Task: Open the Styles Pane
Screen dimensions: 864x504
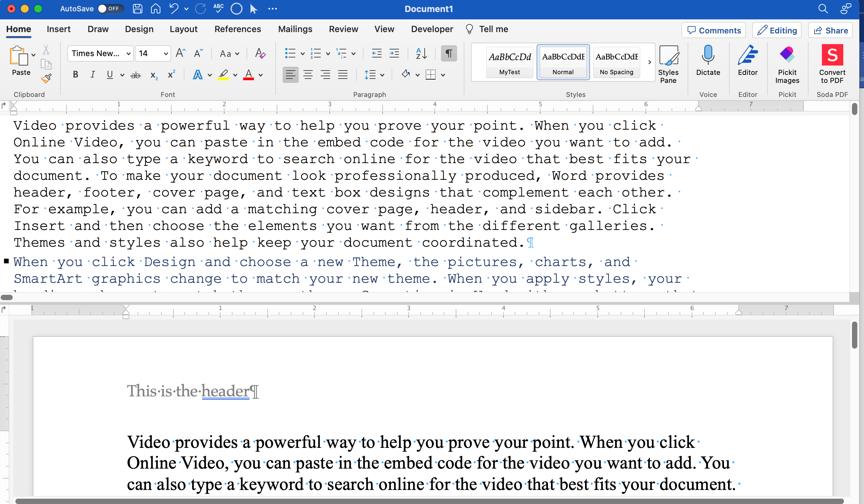Action: (668, 64)
